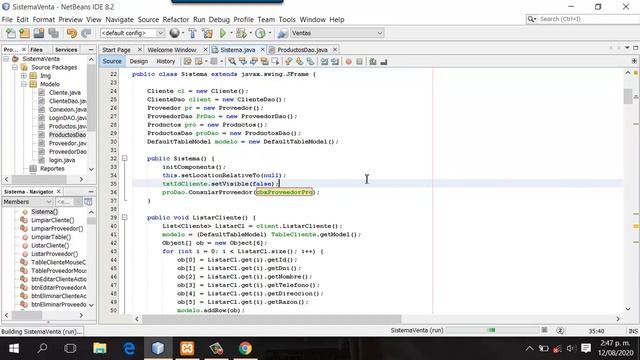Close the Welcome Window tab
Screen dimensions: 640x360
pyautogui.click(x=206, y=50)
